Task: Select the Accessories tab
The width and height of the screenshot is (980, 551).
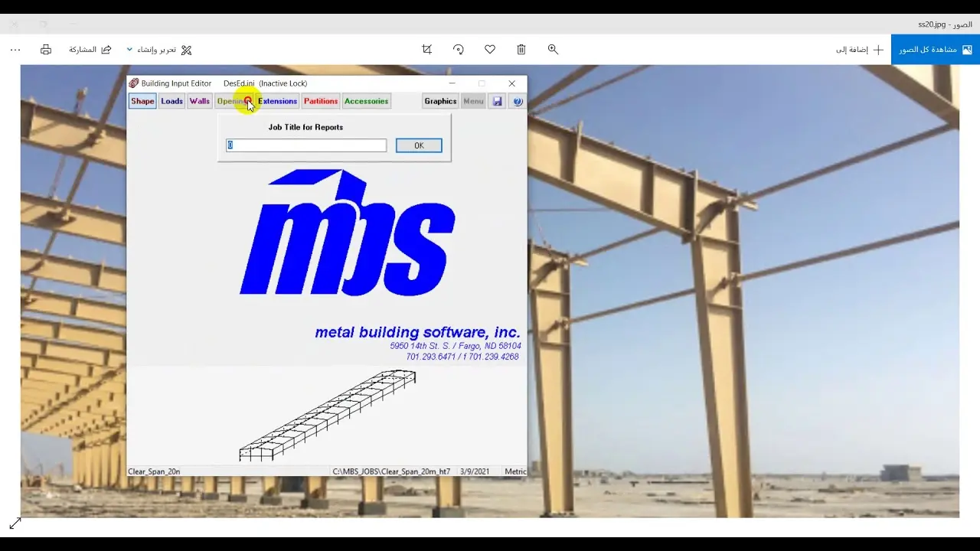Action: (x=367, y=101)
